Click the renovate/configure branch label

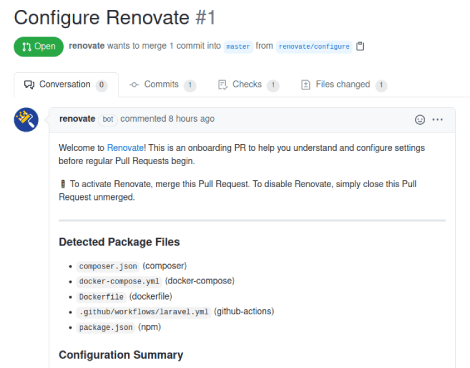(x=314, y=46)
